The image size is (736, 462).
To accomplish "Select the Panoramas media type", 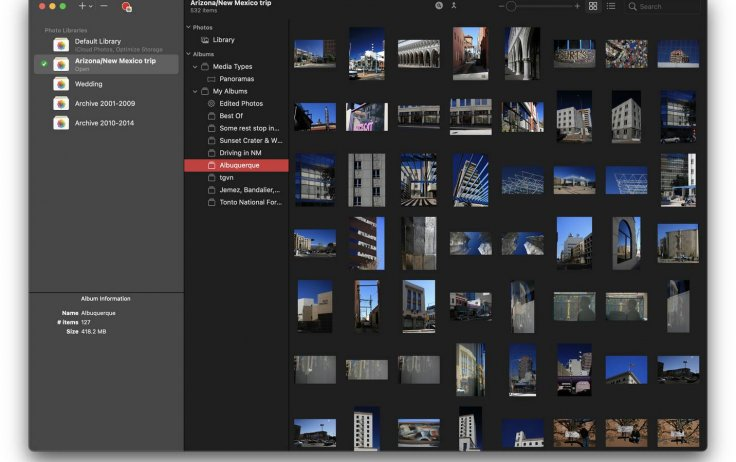I will pos(236,78).
